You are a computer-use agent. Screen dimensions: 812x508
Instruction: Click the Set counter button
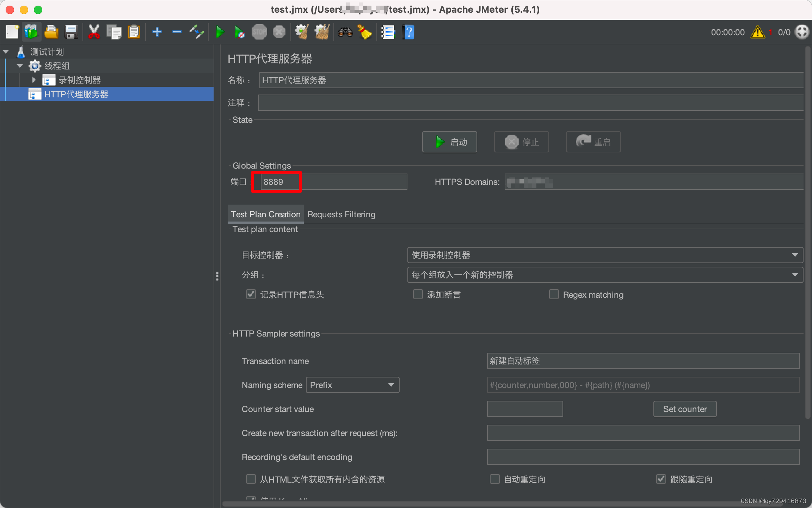(x=685, y=409)
